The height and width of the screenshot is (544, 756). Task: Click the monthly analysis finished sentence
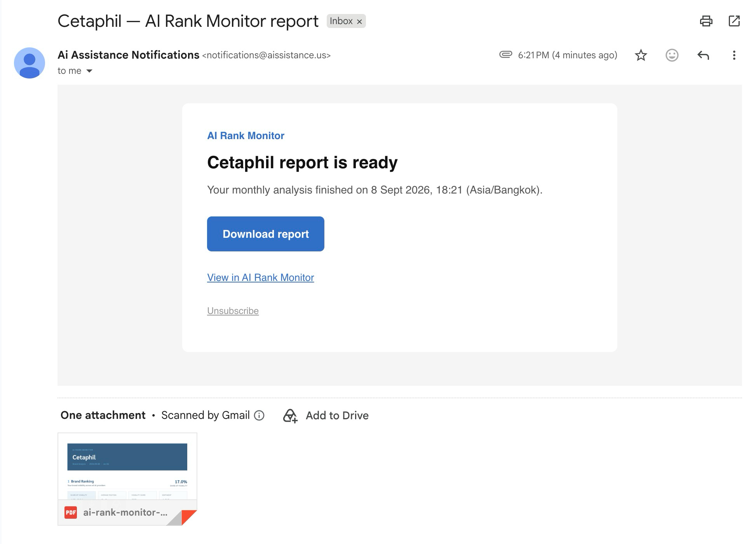pos(375,190)
